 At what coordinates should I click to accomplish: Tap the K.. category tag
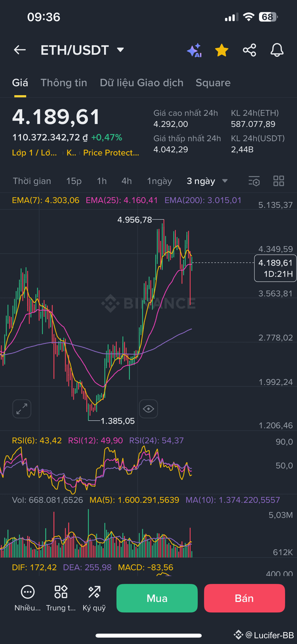tap(71, 153)
